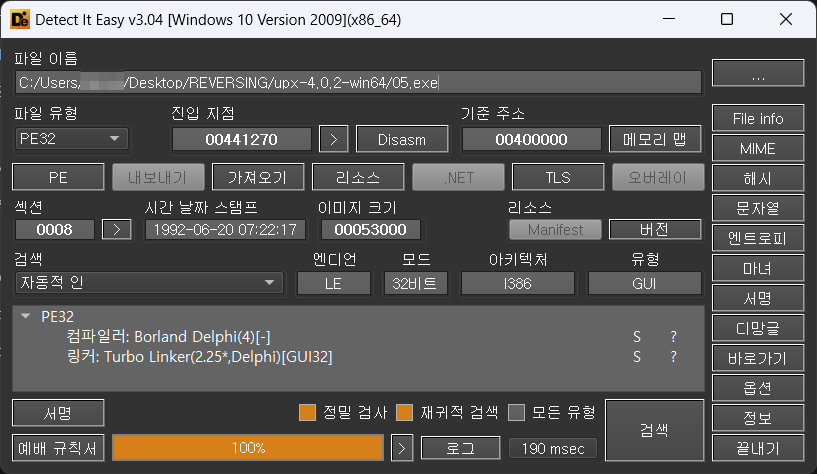Click the entry point value 00441270
817x474 pixels.
point(242,140)
